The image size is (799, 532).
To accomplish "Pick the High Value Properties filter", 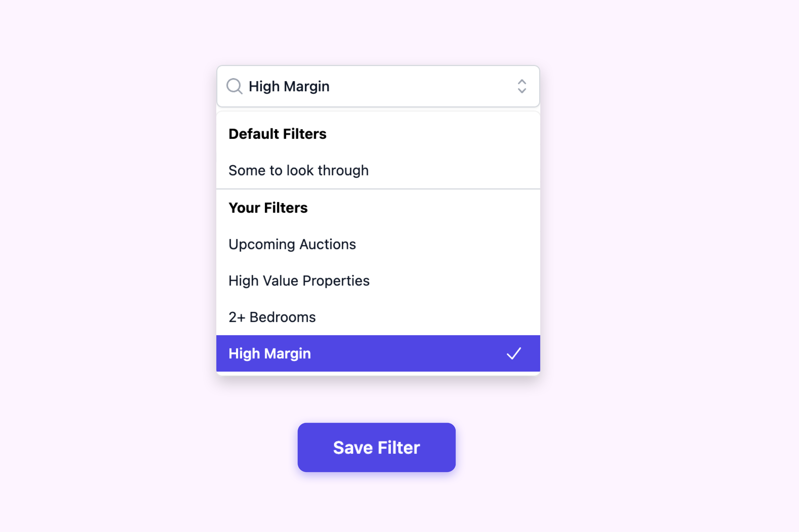I will (299, 281).
